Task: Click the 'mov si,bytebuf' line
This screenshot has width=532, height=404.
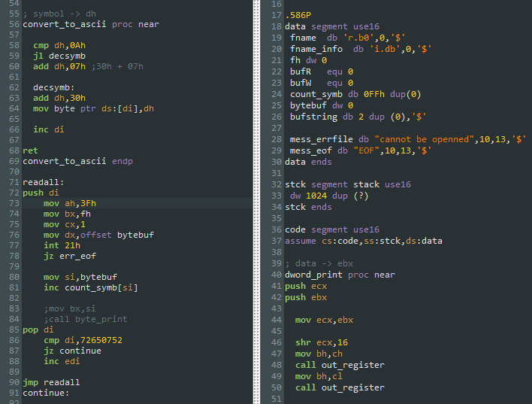Action: point(80,278)
